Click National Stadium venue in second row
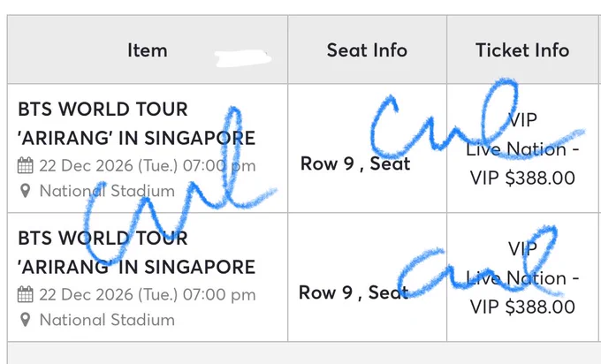This screenshot has width=601, height=364. 107,320
